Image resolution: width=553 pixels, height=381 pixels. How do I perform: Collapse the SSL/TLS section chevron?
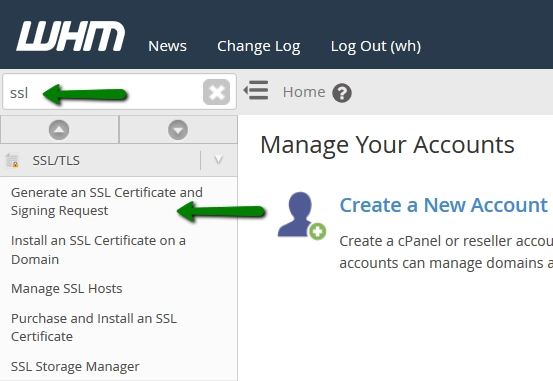218,161
